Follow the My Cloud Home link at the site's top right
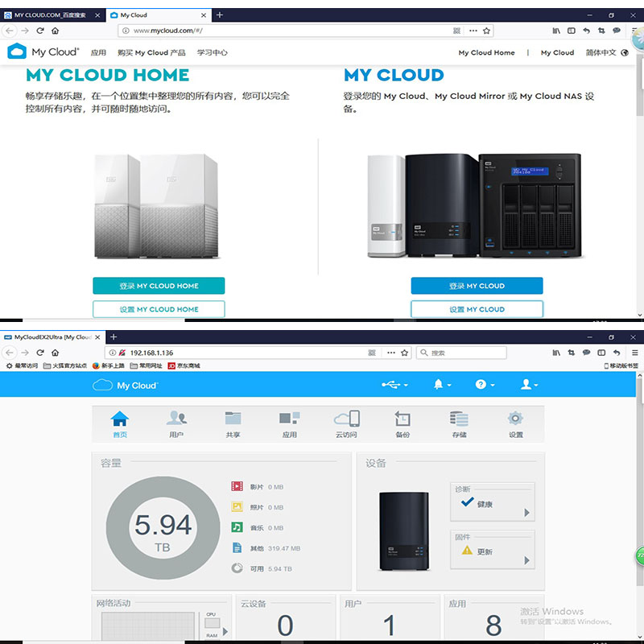Image resolution: width=644 pixels, height=644 pixels. (x=486, y=52)
